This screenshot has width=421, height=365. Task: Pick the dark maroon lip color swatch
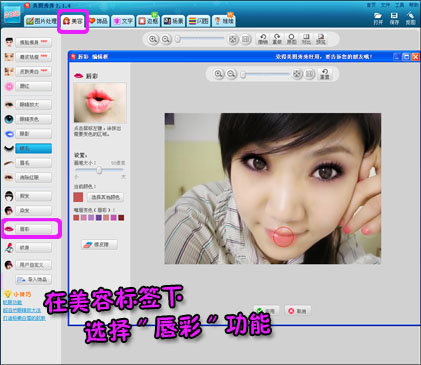(121, 218)
